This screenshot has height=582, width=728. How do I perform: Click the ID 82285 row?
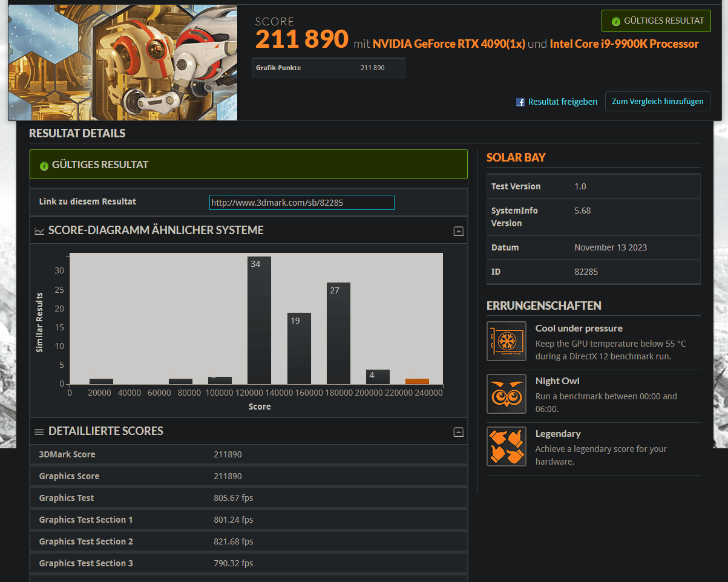(593, 272)
